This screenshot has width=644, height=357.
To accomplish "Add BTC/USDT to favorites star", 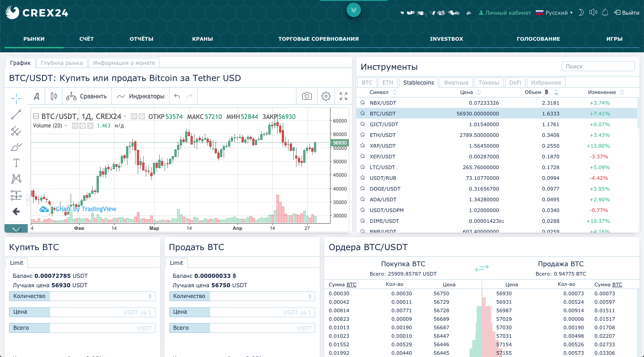I will [x=363, y=114].
